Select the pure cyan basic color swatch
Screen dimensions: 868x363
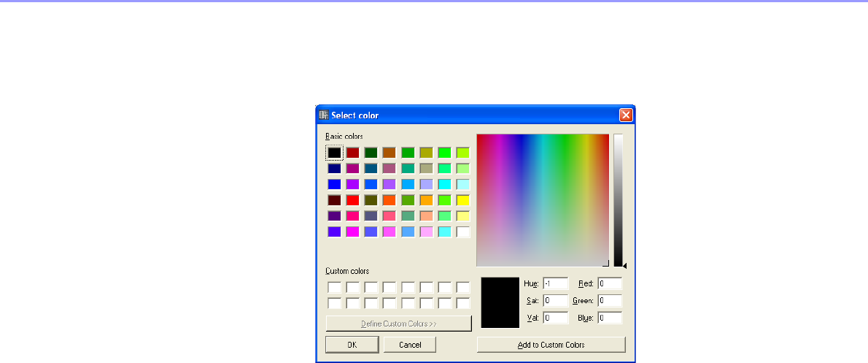click(x=444, y=185)
